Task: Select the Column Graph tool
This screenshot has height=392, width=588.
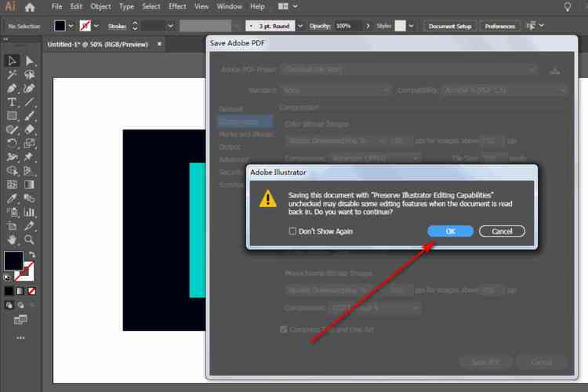Action: (29, 212)
